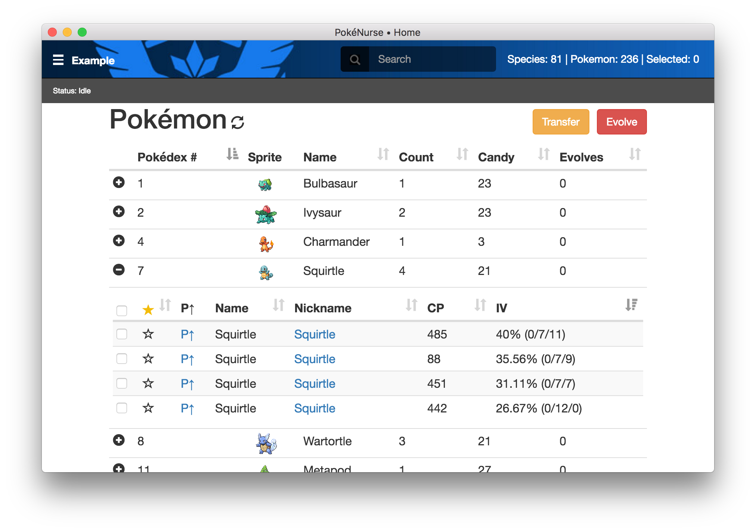Sort species by Pokédex # column icon

click(x=232, y=154)
